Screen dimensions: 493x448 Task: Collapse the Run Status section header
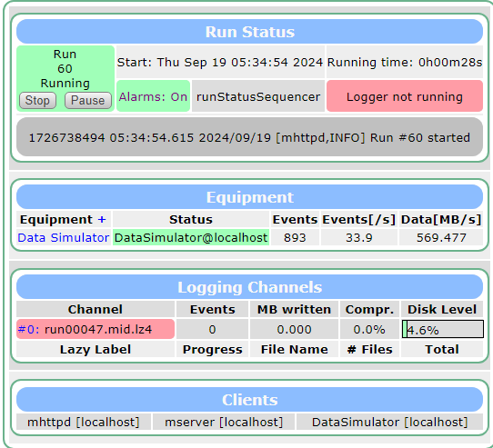pos(249,32)
